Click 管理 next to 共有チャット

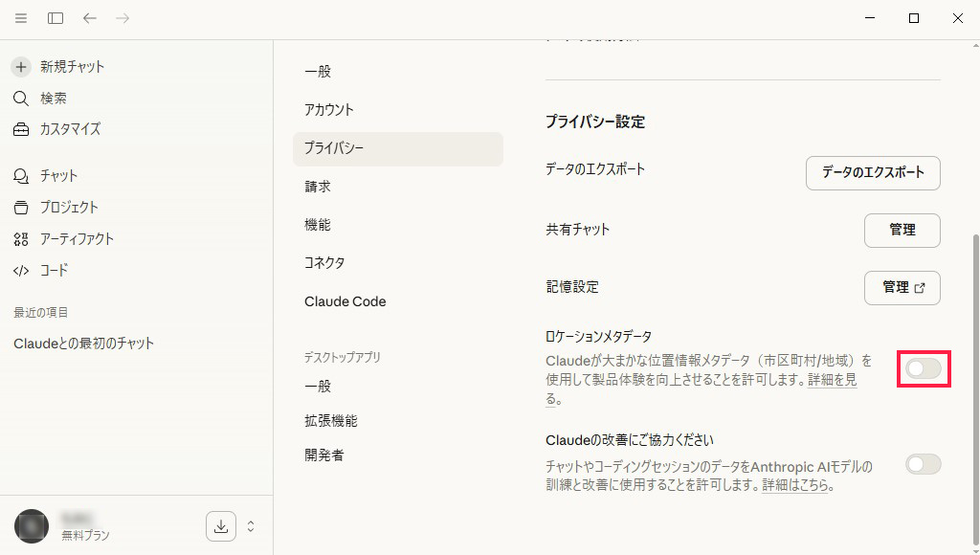tap(902, 230)
